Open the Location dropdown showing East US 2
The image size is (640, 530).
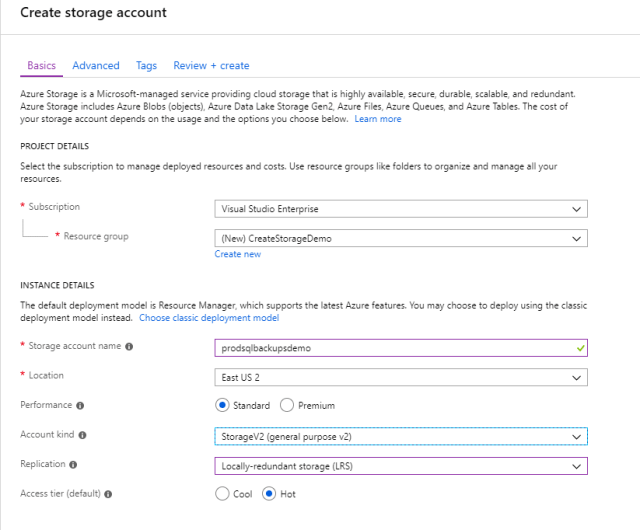pos(401,377)
